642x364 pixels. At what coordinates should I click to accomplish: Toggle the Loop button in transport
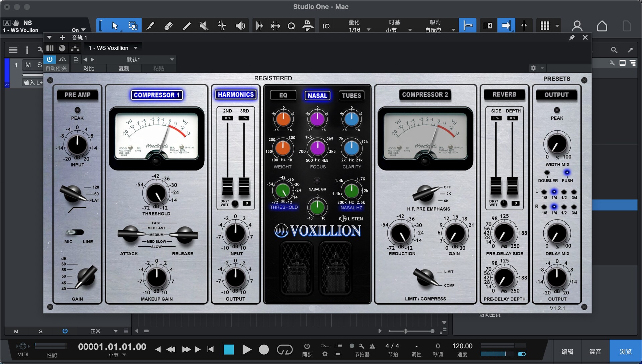click(285, 350)
